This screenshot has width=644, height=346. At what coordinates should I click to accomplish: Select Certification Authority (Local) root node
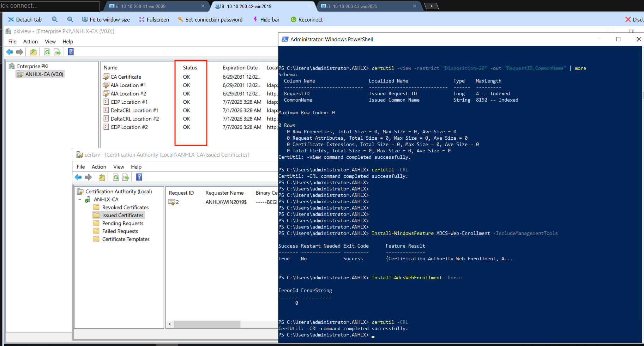pos(119,191)
